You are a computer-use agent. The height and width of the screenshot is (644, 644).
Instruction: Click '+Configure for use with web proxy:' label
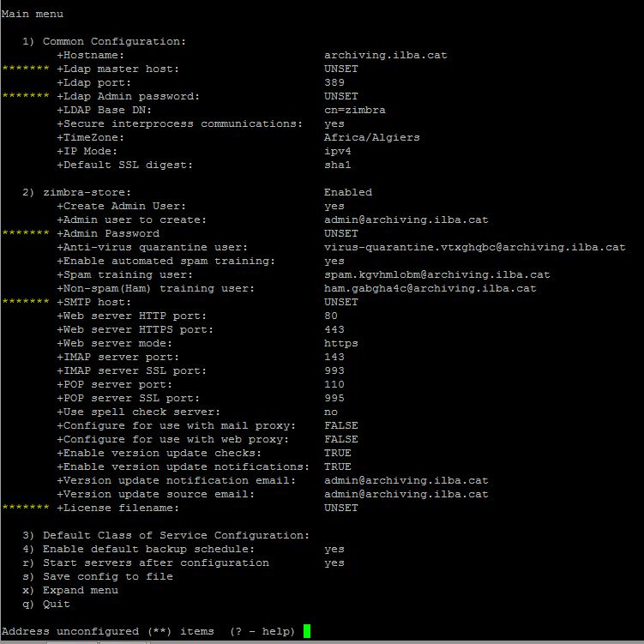tap(173, 439)
